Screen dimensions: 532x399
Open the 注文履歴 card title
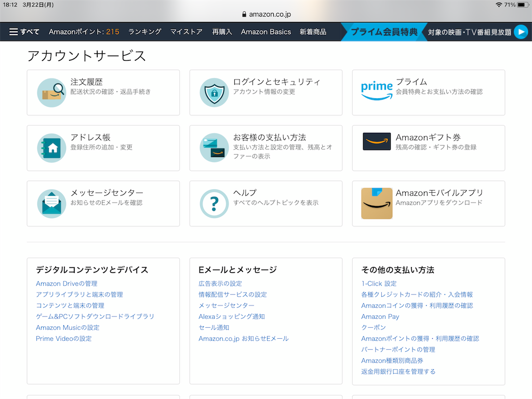87,82
